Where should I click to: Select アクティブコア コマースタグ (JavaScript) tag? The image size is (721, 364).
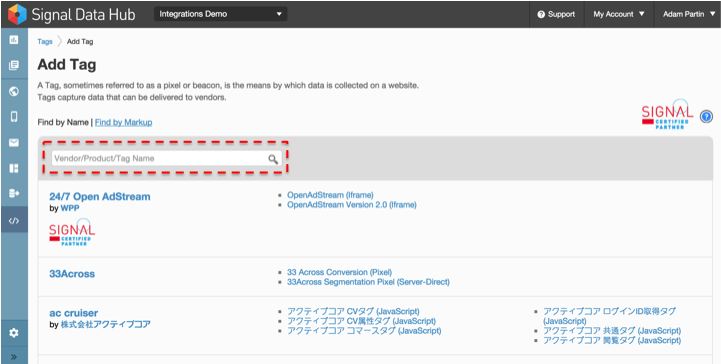[364, 331]
